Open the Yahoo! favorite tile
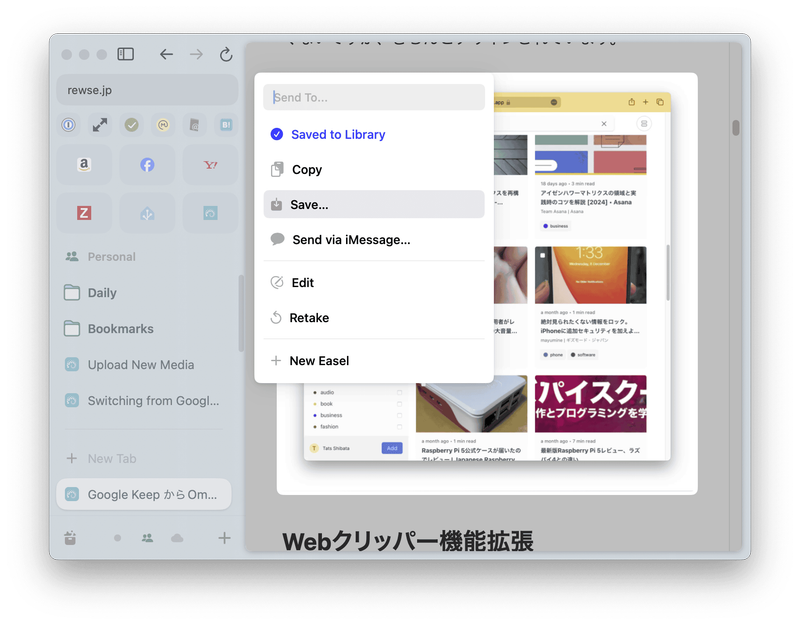The width and height of the screenshot is (800, 625). [x=210, y=165]
